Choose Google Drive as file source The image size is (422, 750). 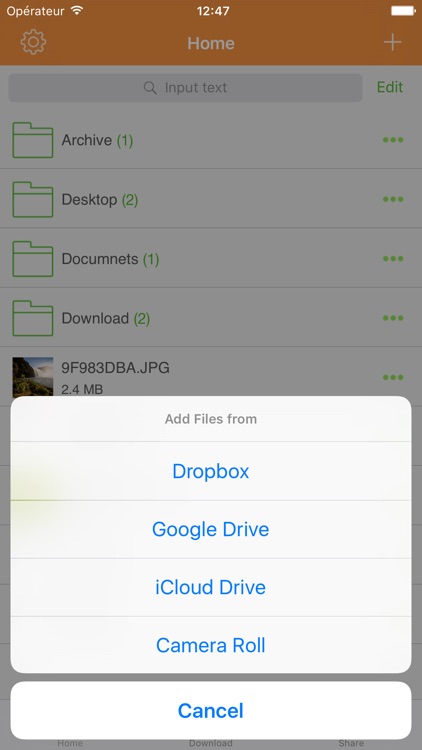click(211, 529)
